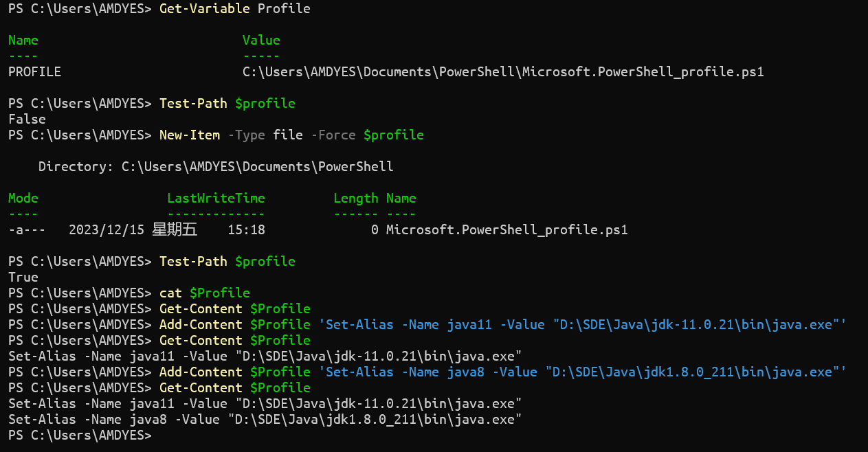Click the 2023/12/15 date value

(107, 230)
